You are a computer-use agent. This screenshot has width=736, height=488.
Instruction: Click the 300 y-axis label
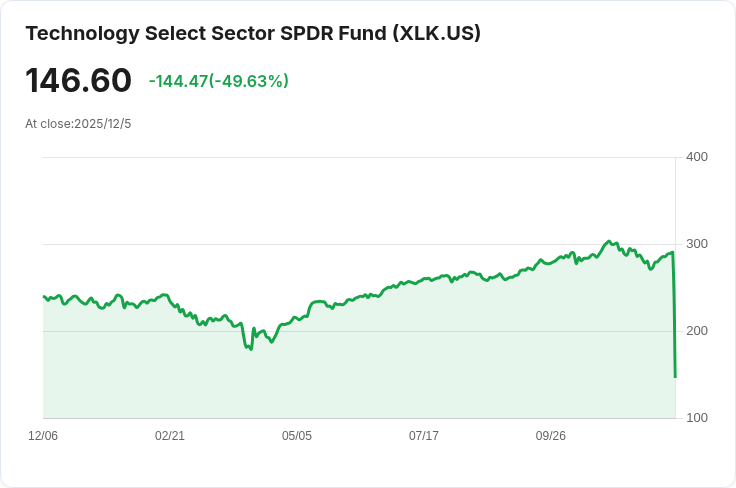point(697,244)
